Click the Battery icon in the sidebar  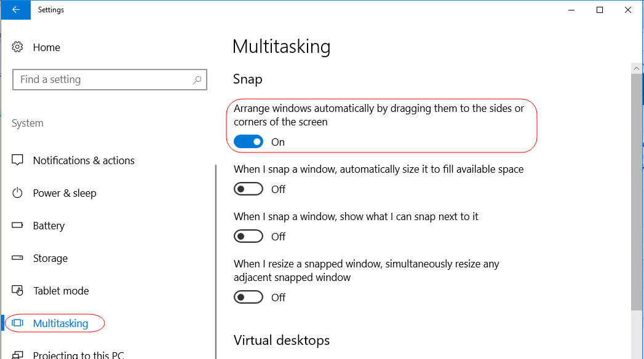tap(18, 226)
